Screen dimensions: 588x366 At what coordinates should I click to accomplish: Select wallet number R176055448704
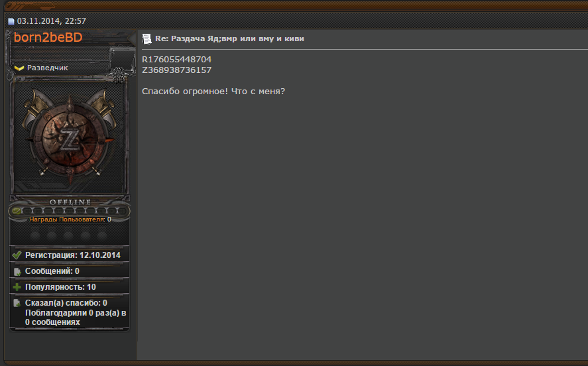point(176,59)
